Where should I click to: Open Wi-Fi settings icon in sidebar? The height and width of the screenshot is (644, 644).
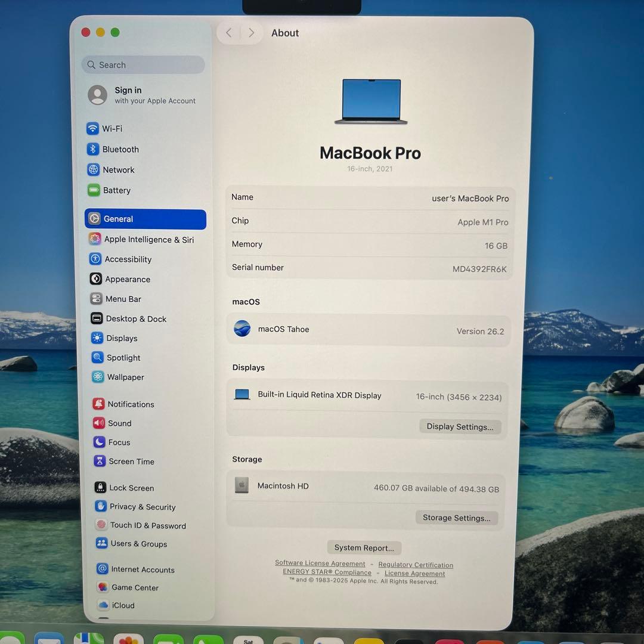pos(92,128)
